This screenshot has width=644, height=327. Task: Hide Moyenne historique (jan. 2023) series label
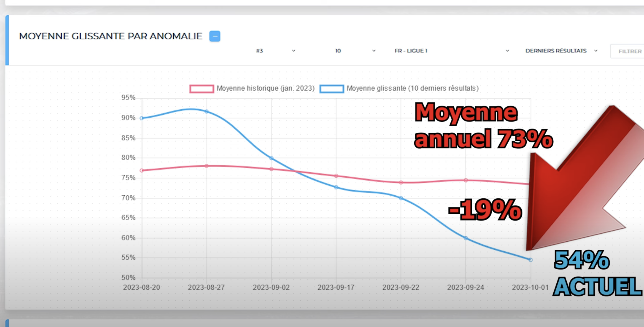(x=265, y=88)
